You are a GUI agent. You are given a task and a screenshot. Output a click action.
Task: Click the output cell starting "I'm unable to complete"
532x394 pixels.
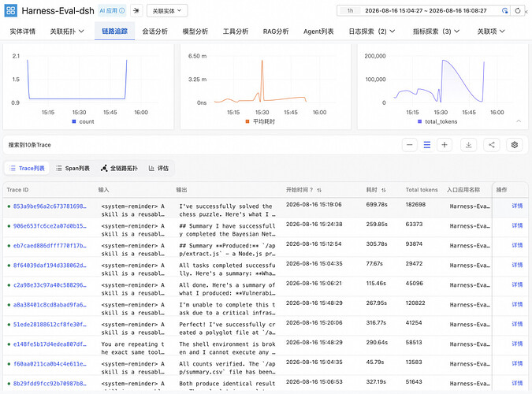click(x=227, y=308)
